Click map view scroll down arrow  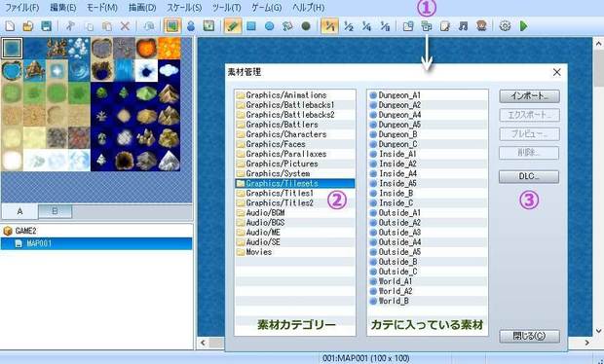pyautogui.click(x=598, y=331)
